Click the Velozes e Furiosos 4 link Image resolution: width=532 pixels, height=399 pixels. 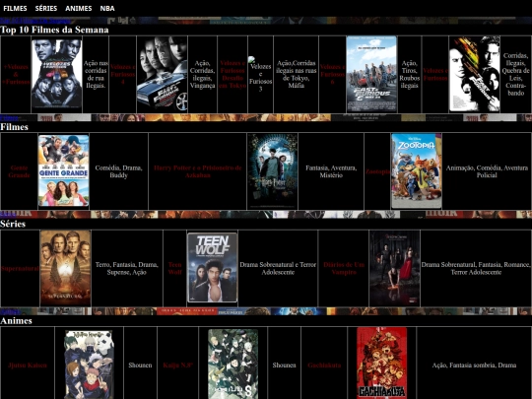click(122, 74)
